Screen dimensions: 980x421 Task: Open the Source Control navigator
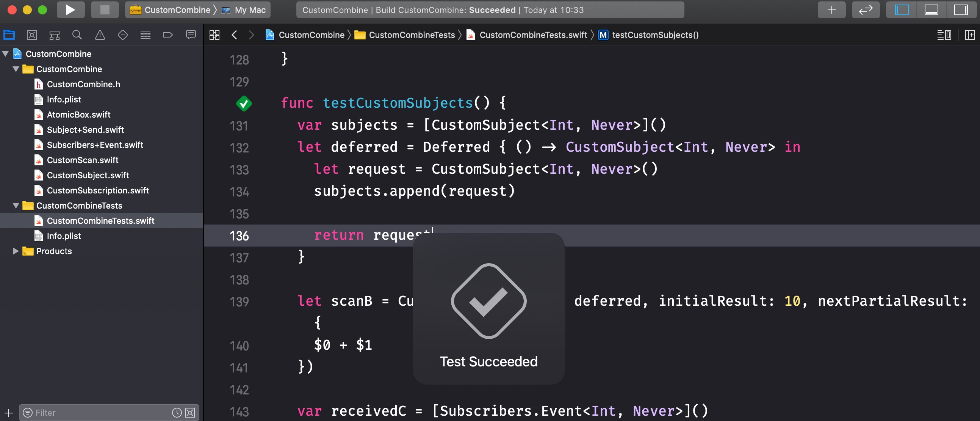[x=31, y=35]
